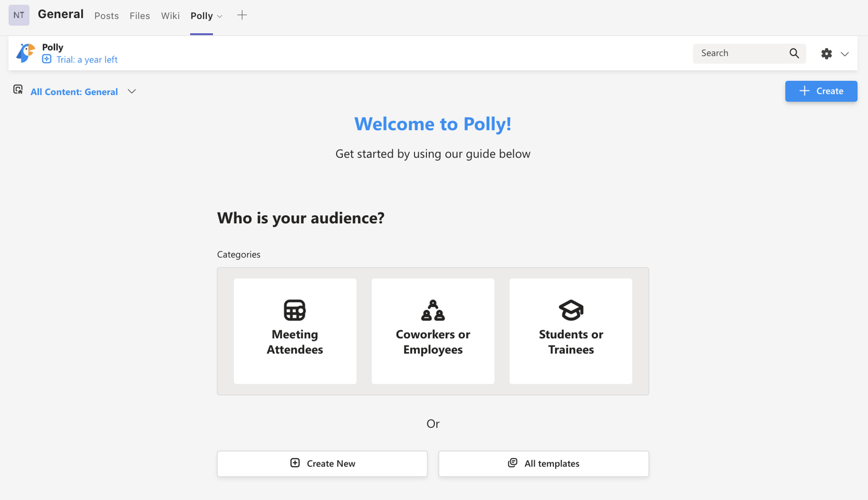Expand the chevron beside the settings gear
The image size is (868, 500).
point(844,54)
